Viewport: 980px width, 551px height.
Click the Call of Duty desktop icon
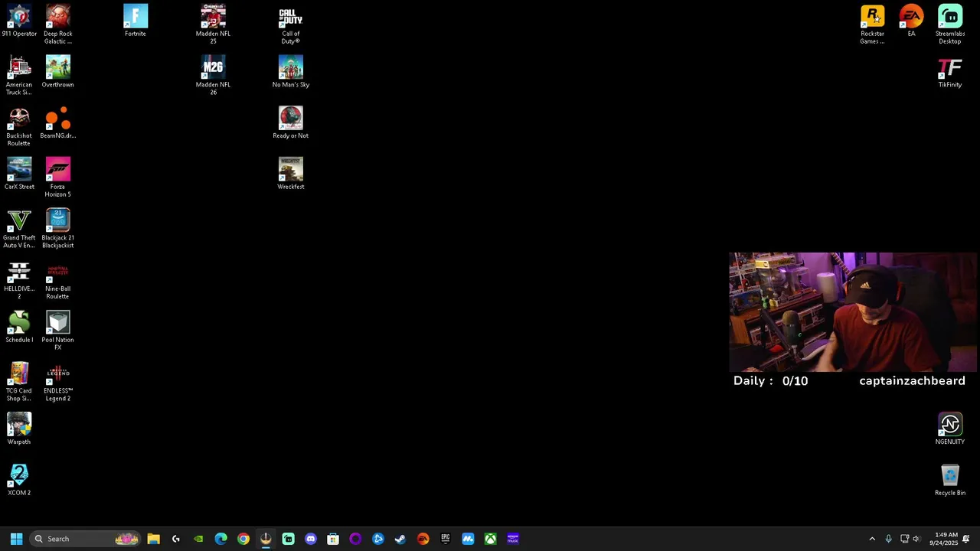291,24
